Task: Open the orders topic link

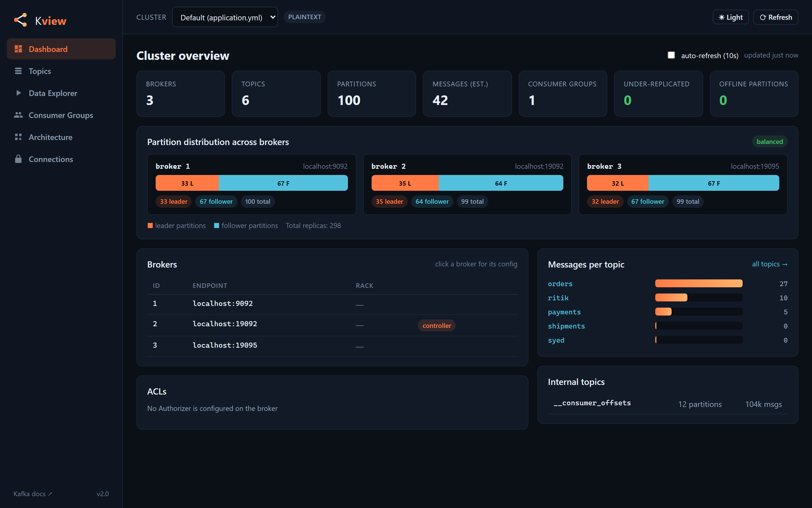Action: pyautogui.click(x=560, y=284)
